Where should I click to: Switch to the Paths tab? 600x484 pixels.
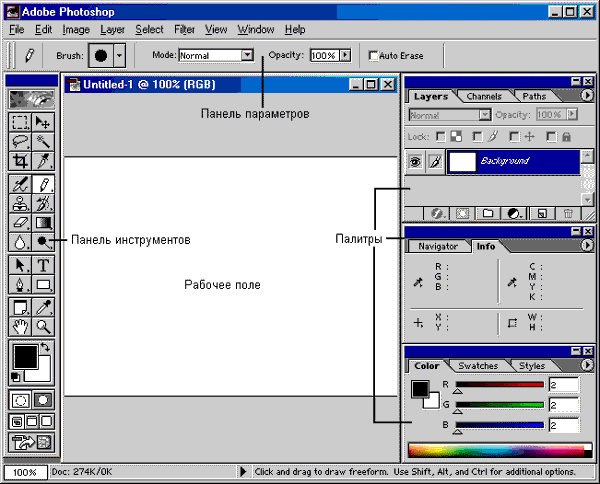[534, 96]
